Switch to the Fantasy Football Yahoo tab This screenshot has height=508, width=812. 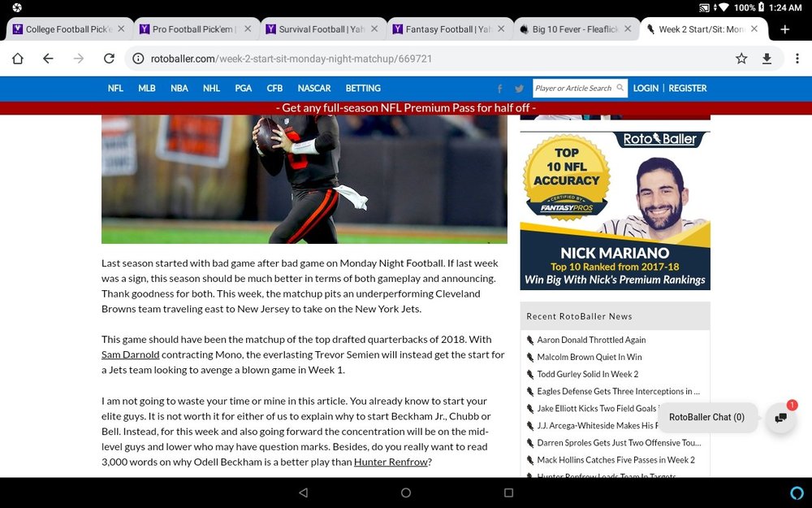pos(450,29)
